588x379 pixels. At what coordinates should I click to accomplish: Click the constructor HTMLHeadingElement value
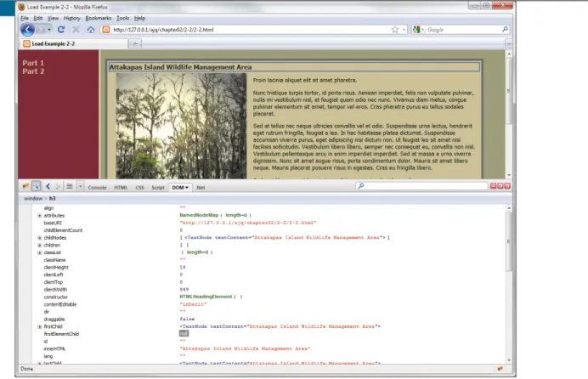click(211, 297)
